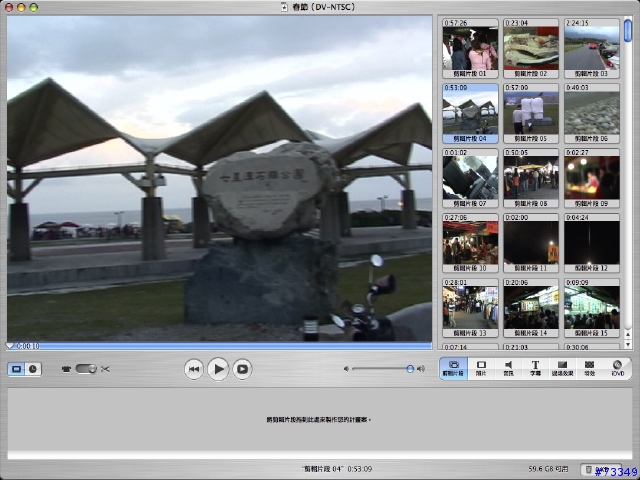Click the project document icon in title bar

click(x=284, y=7)
